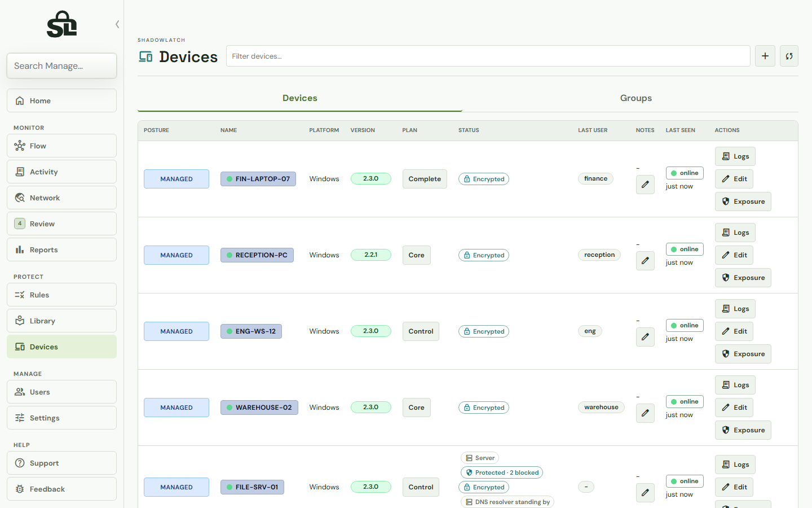The width and height of the screenshot is (812, 508).
Task: Click the Server status badge
Action: (480, 458)
